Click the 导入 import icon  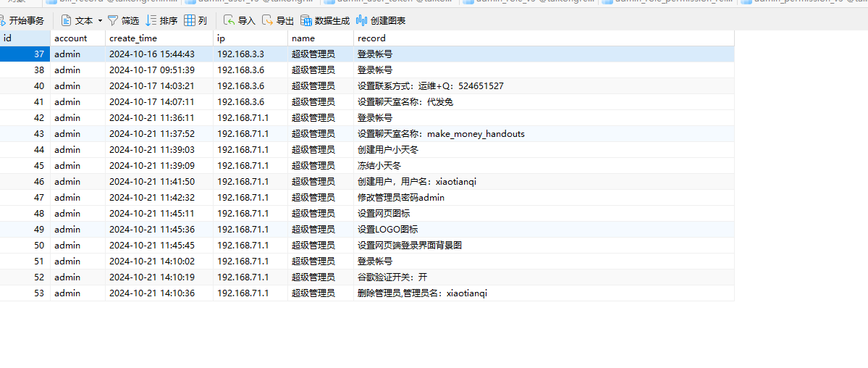[229, 21]
